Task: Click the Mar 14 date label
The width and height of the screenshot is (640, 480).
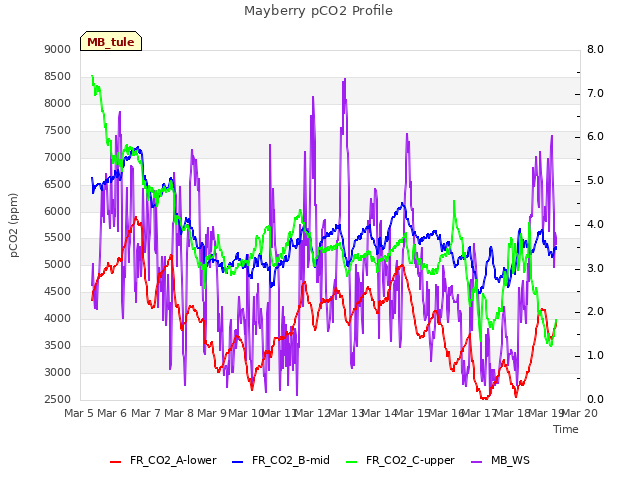Action: pyautogui.click(x=379, y=413)
